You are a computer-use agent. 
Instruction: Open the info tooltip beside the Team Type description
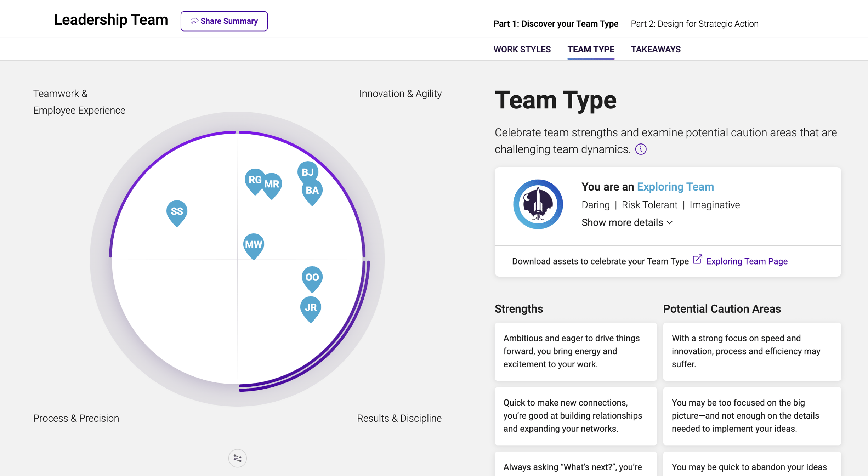pos(641,149)
